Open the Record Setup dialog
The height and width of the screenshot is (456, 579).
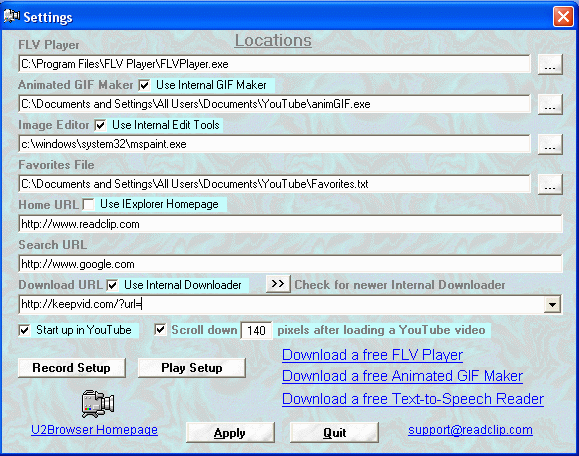pyautogui.click(x=72, y=368)
